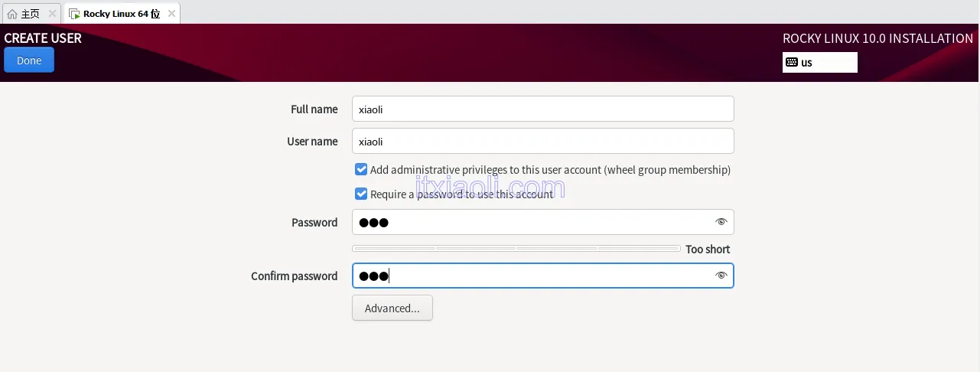
Task: Open the Advanced... user settings
Action: [x=392, y=308]
